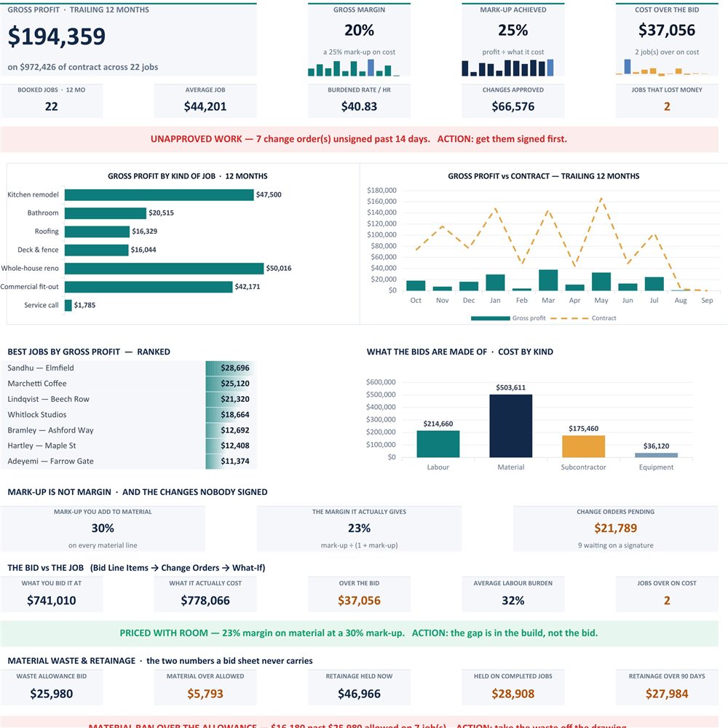Click the Sandhu — Elmfield row

[x=128, y=368]
